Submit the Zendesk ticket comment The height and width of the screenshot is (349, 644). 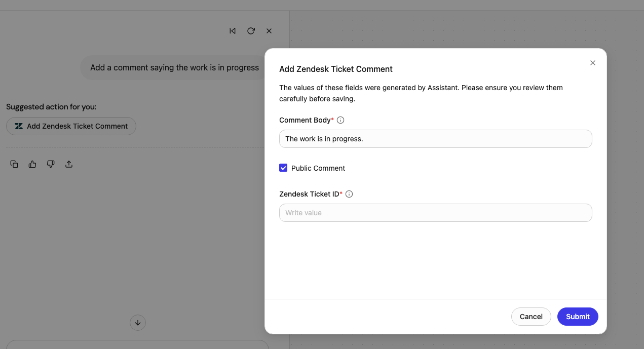tap(578, 317)
